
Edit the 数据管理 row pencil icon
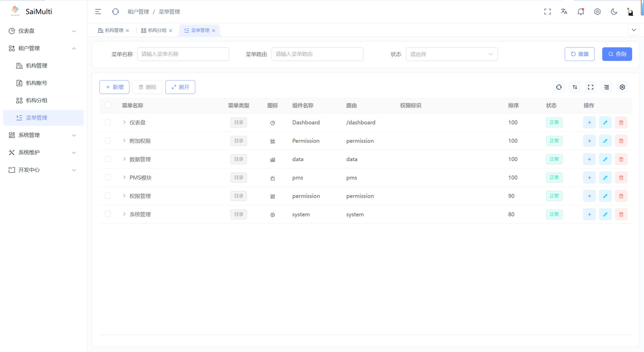pyautogui.click(x=605, y=159)
